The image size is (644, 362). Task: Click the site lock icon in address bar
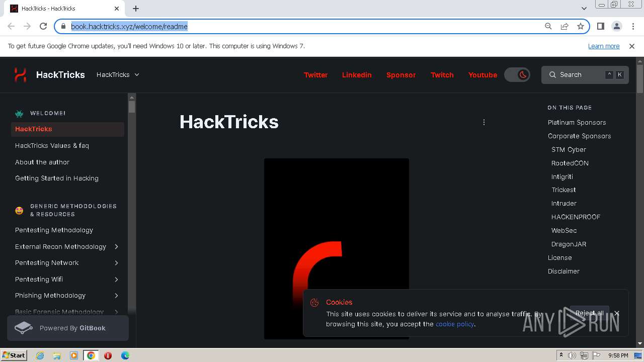pyautogui.click(x=63, y=26)
